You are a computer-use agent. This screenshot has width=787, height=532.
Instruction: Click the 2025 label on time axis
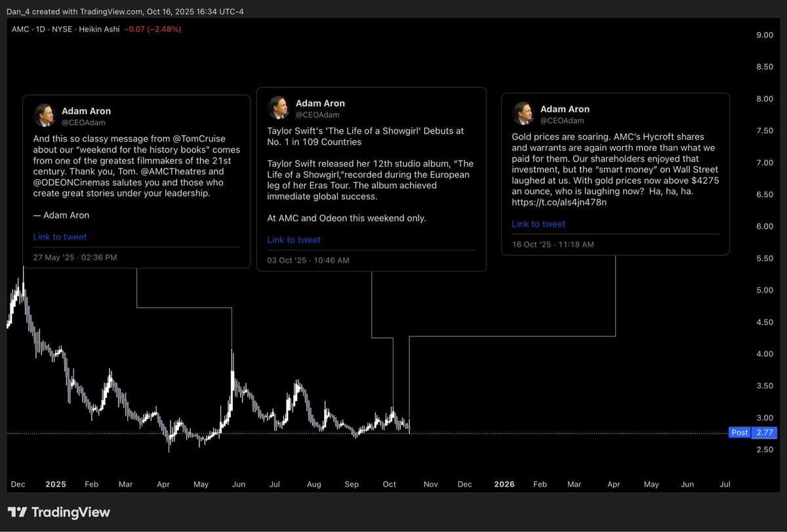coord(56,484)
